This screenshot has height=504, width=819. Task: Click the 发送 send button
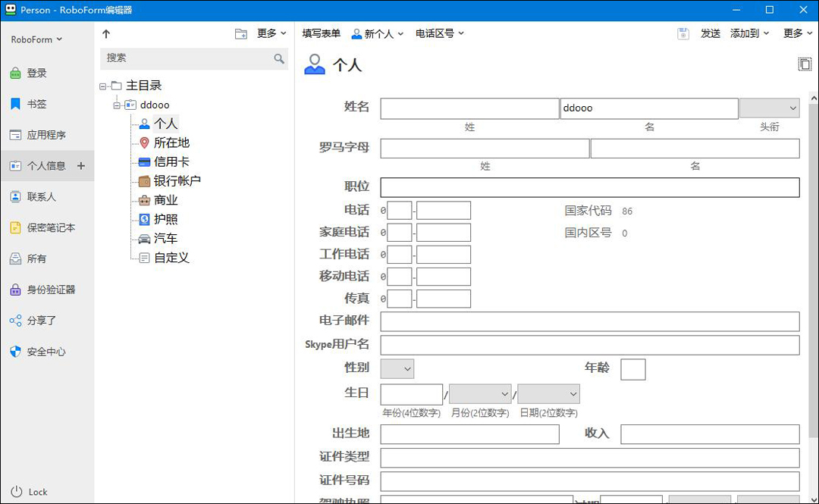click(x=711, y=33)
